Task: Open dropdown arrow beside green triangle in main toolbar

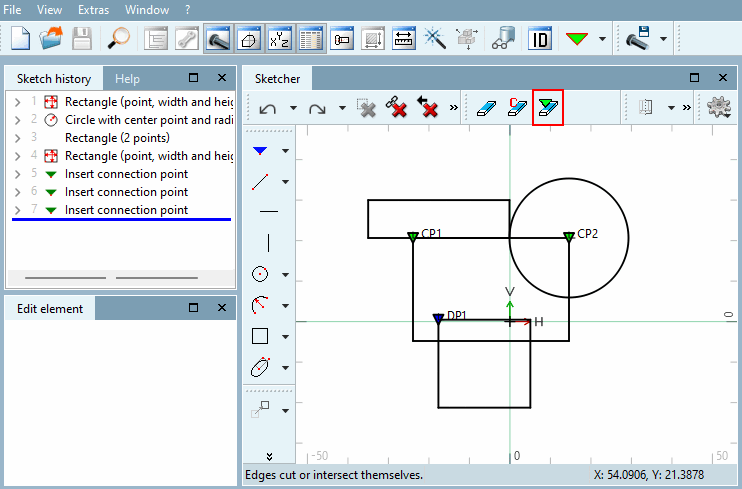Action: (602, 39)
